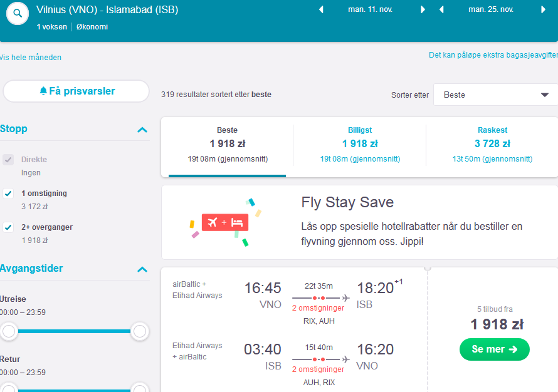Collapse the Avgangstider filter section
This screenshot has height=392, width=558.
click(x=142, y=269)
